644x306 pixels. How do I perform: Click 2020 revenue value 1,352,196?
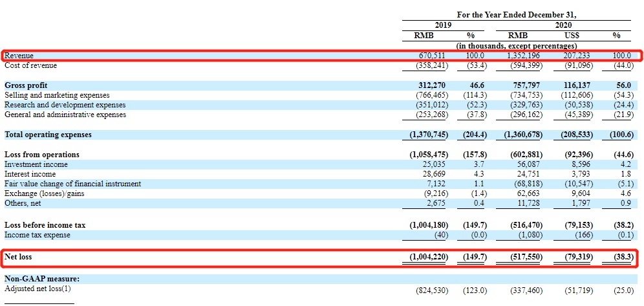click(x=524, y=56)
